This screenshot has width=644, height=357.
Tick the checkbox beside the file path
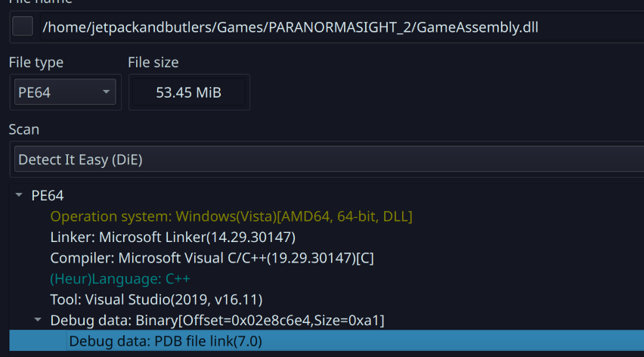pos(23,27)
